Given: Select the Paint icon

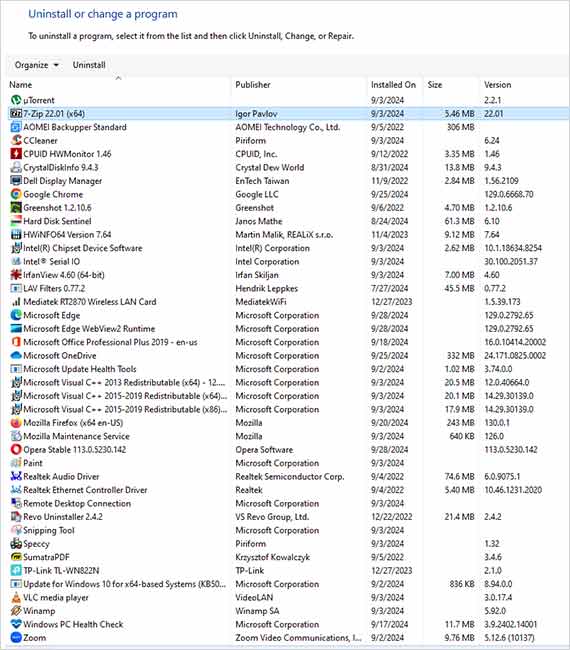Looking at the screenshot, I should coord(16,463).
